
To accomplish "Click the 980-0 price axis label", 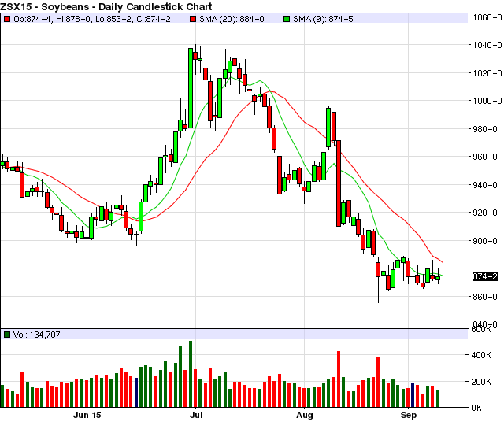I will pos(485,129).
